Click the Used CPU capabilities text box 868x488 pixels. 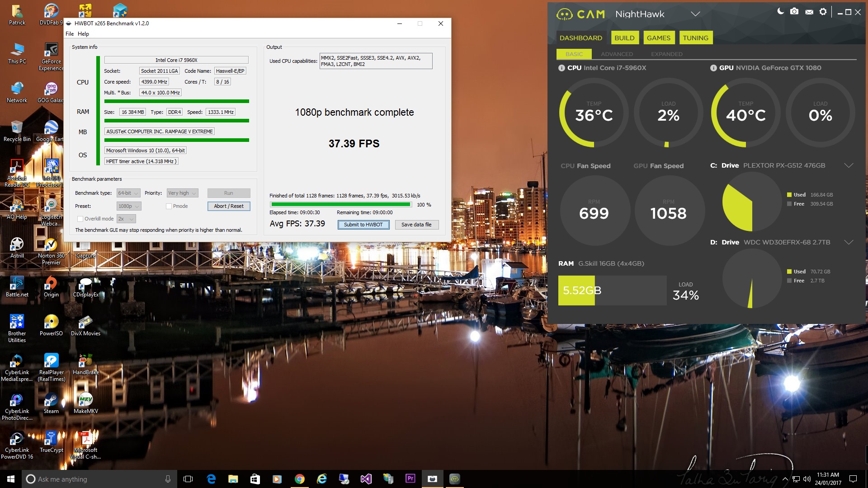pos(376,61)
